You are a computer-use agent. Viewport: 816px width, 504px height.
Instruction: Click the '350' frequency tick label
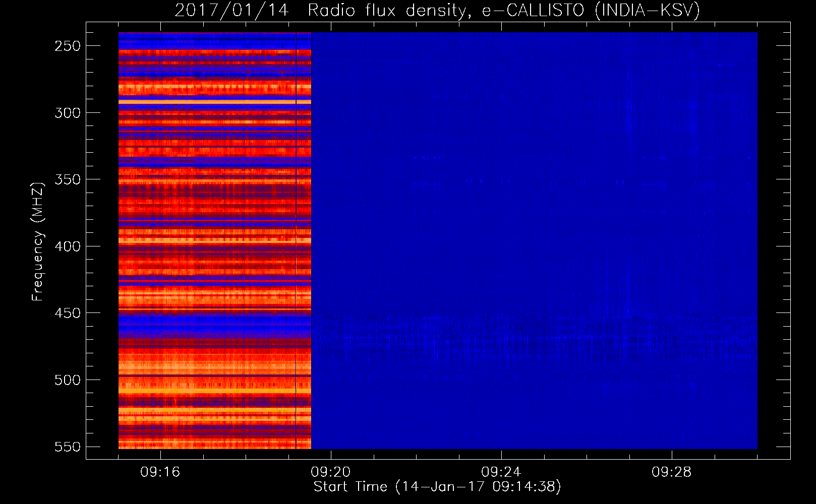click(68, 179)
